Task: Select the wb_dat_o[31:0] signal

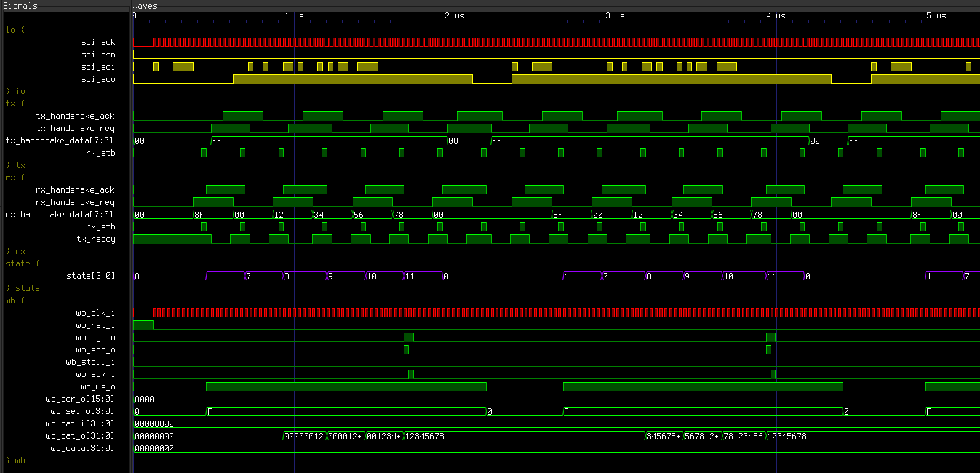Action: coord(80,435)
